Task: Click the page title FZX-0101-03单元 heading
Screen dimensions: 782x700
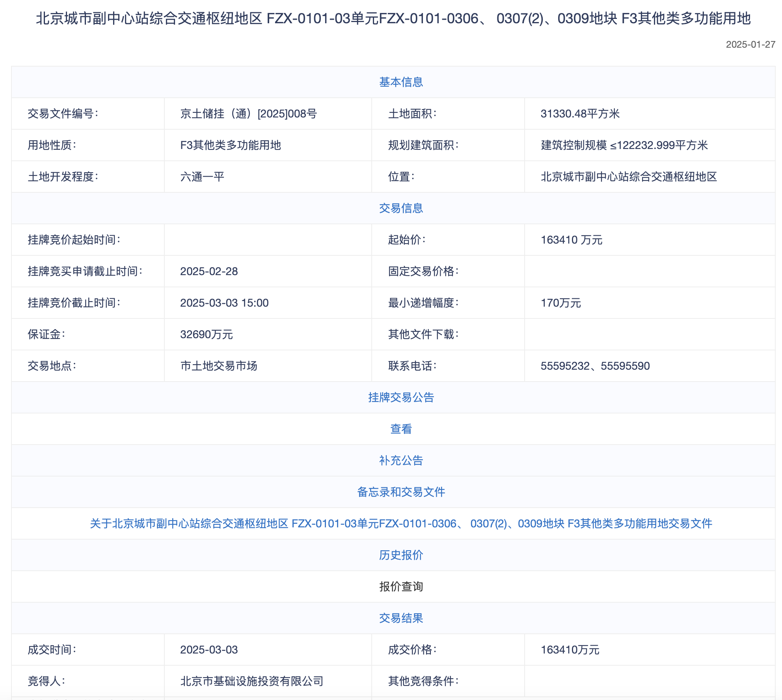Action: tap(393, 19)
